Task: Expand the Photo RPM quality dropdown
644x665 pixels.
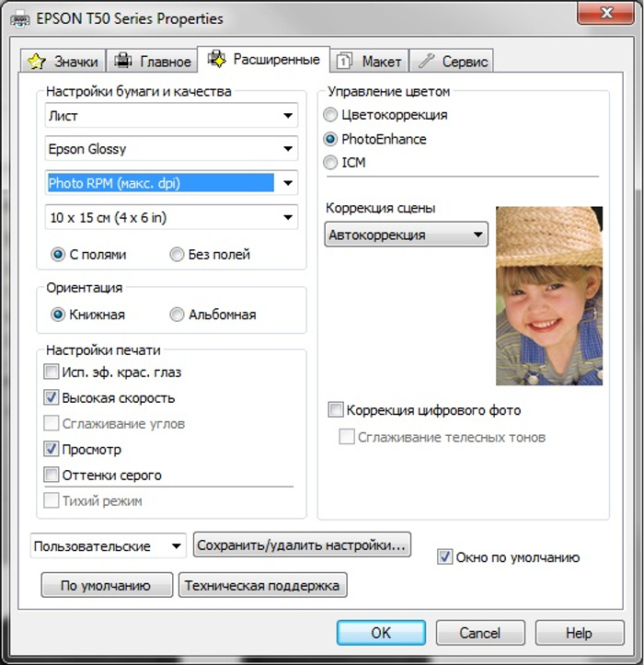Action: click(x=288, y=183)
